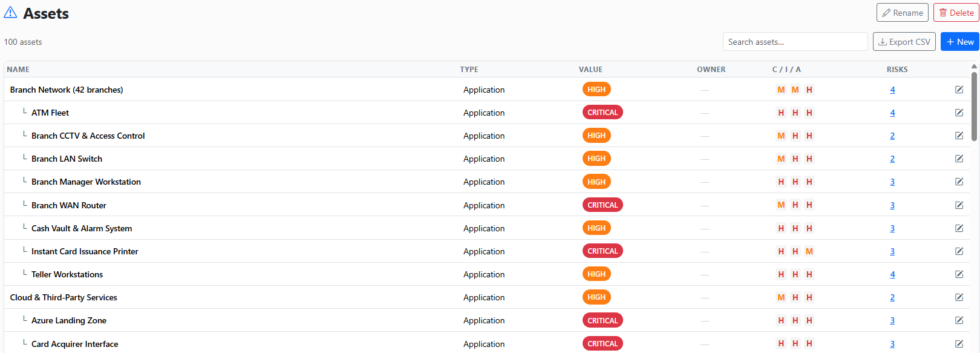Select the Branch Network (42 branches) name
The width and height of the screenshot is (980, 353).
[x=67, y=90]
